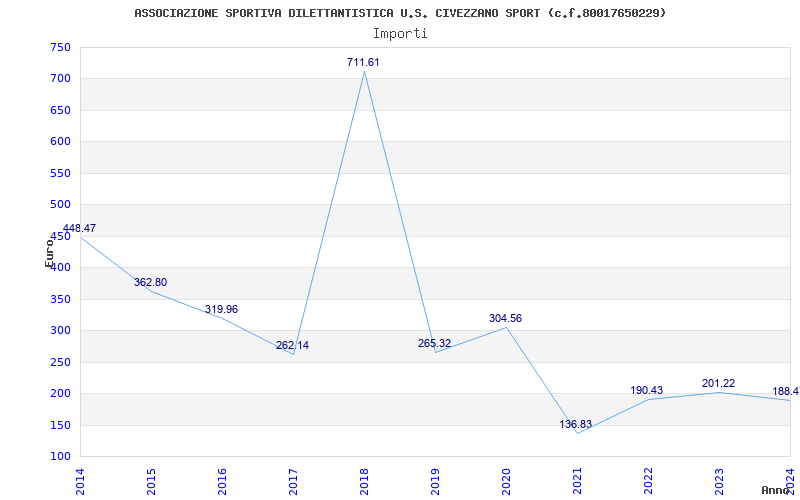
Task: Click the 304.56 data label
Action: click(505, 318)
